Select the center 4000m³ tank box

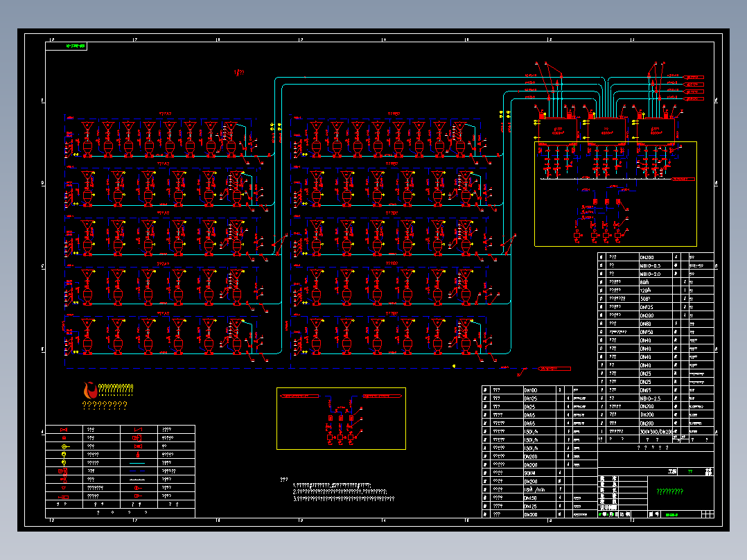(607, 130)
